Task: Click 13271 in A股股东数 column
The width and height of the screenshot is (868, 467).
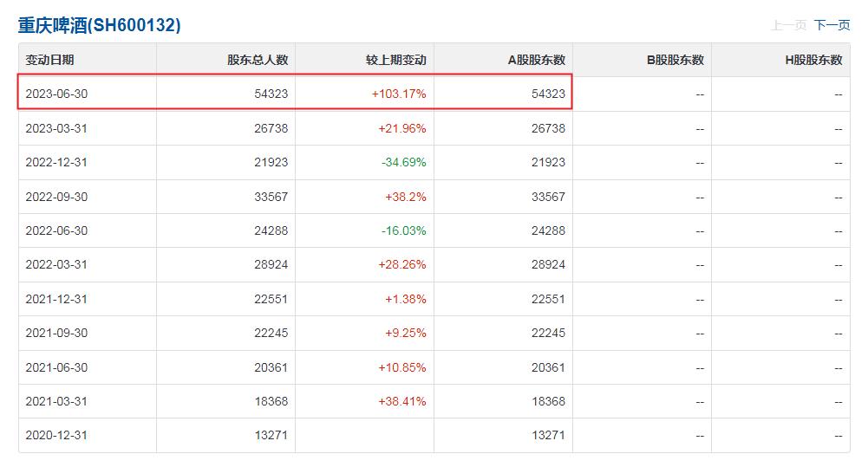Action: point(549,435)
